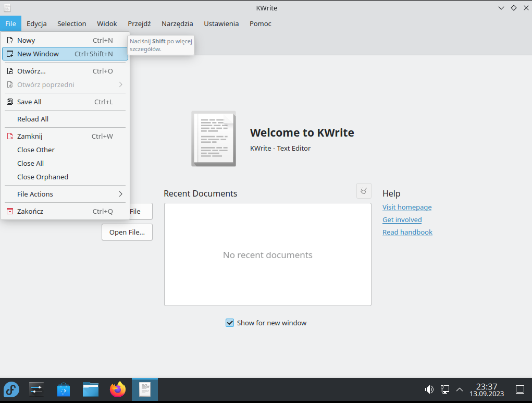Choose Close Other in File menu
Screen dimensions: 532x403
coord(65,150)
